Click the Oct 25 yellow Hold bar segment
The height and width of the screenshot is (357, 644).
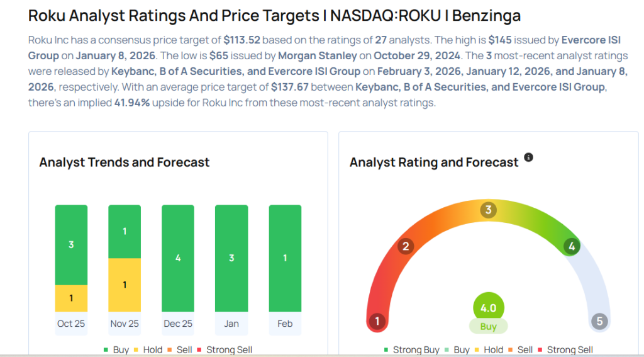[71, 298]
